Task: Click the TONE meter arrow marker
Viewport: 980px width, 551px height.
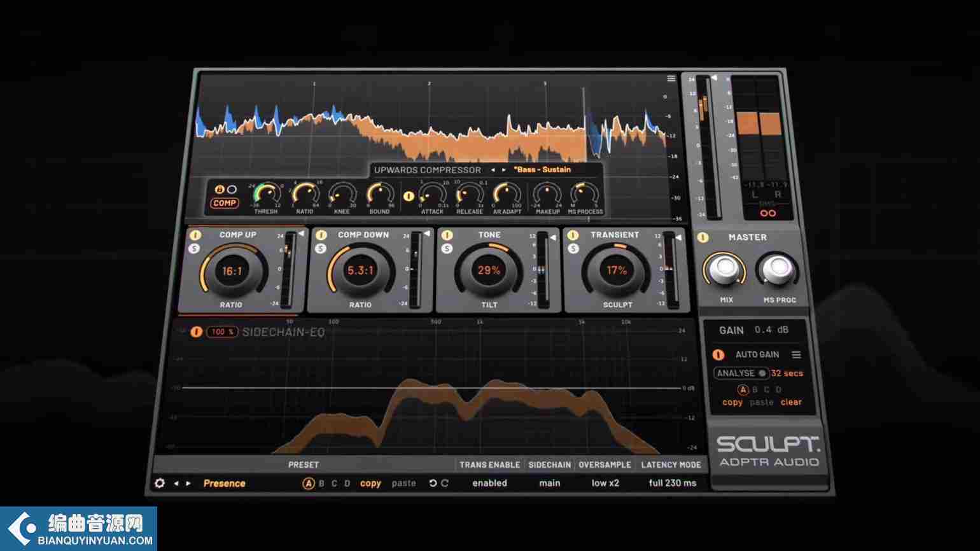Action: tap(553, 237)
